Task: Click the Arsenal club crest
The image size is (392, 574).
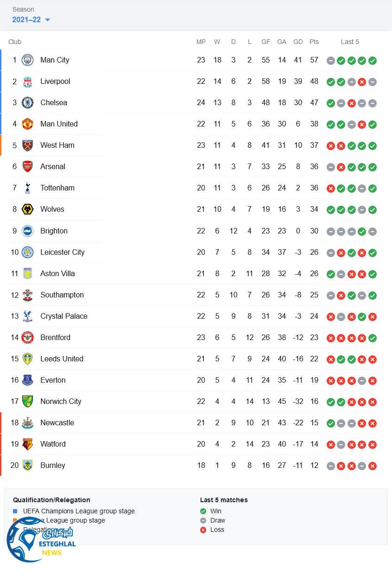Action: coord(27,167)
